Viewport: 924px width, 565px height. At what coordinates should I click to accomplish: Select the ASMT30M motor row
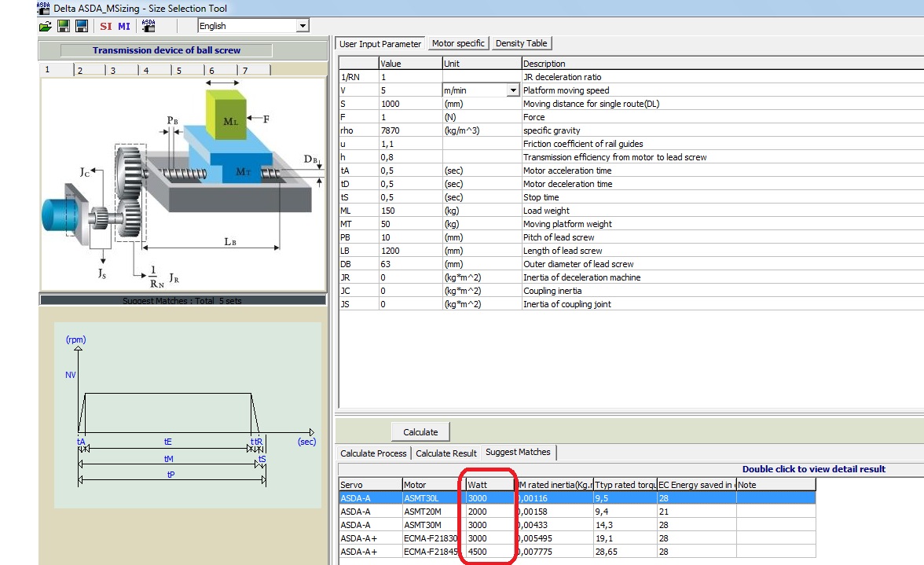point(577,525)
